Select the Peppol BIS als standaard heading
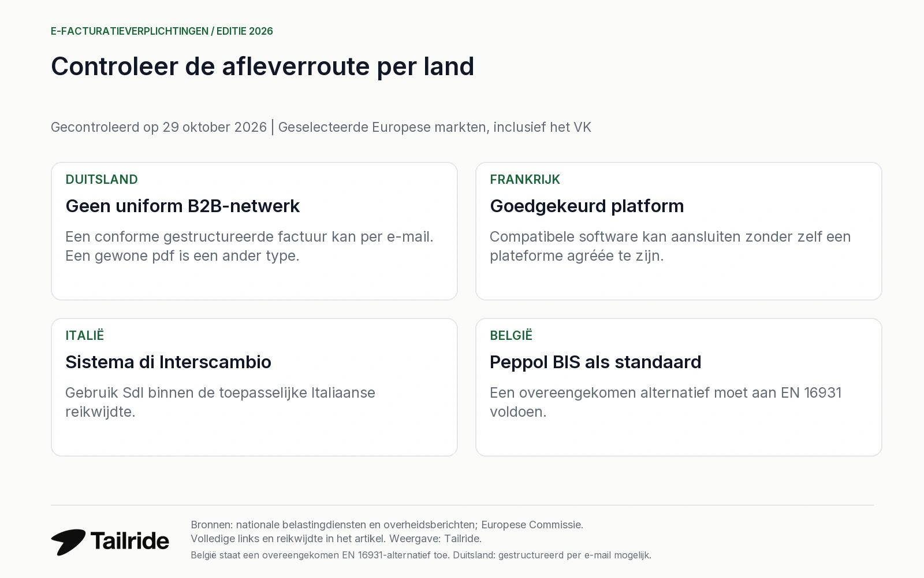The image size is (924, 578). (x=595, y=362)
